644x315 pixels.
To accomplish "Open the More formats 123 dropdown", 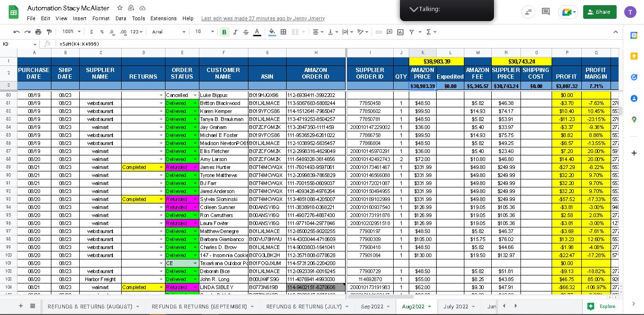I will 137,32.
